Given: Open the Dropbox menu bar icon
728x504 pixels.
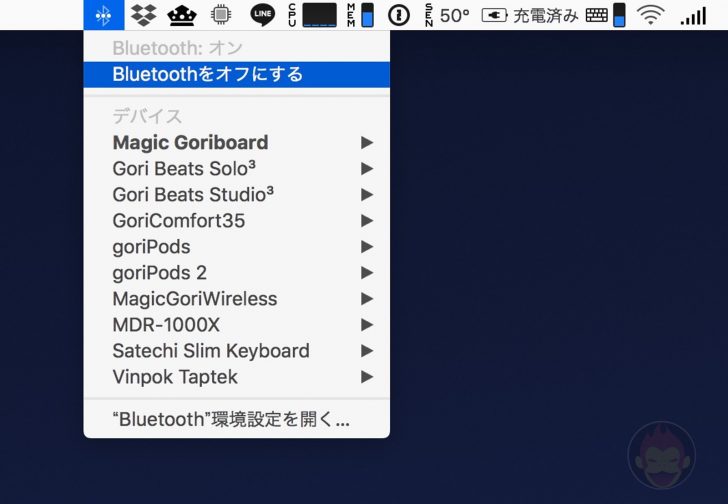Looking at the screenshot, I should pos(143,15).
